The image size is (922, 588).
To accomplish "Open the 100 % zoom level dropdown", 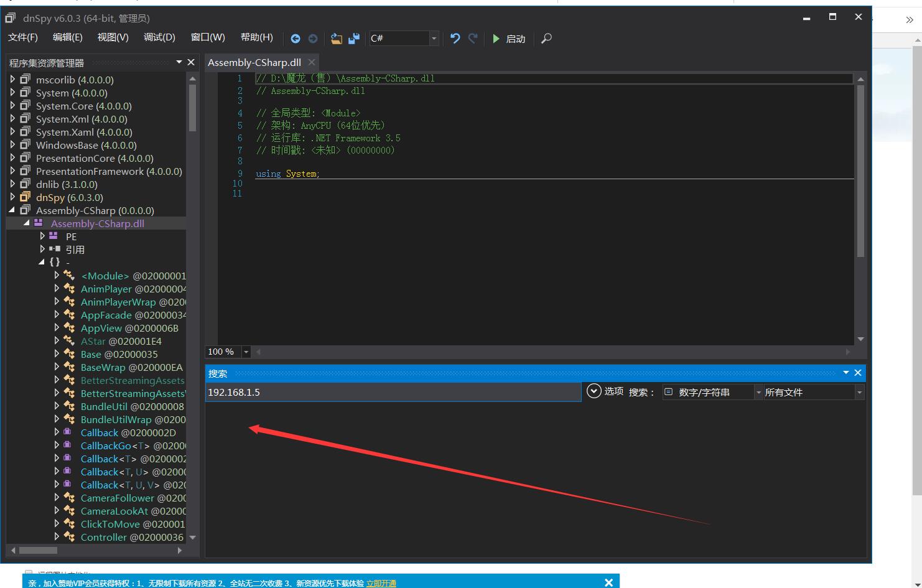I will point(246,352).
